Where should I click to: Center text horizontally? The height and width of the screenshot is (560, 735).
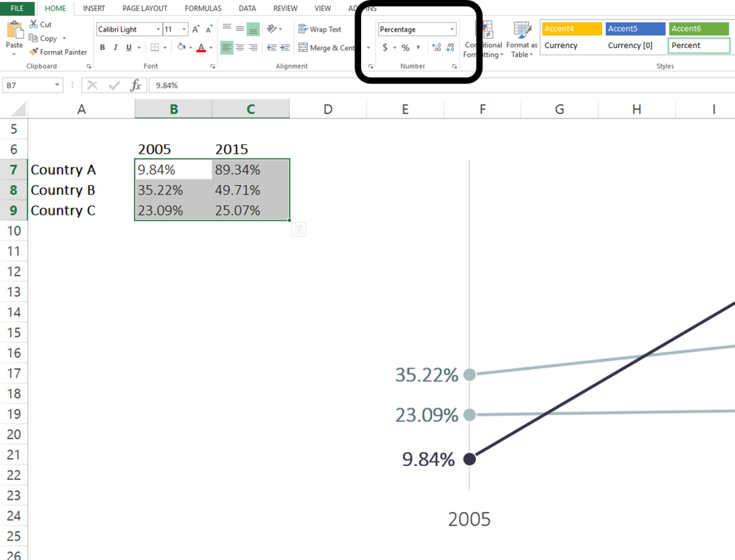click(240, 47)
